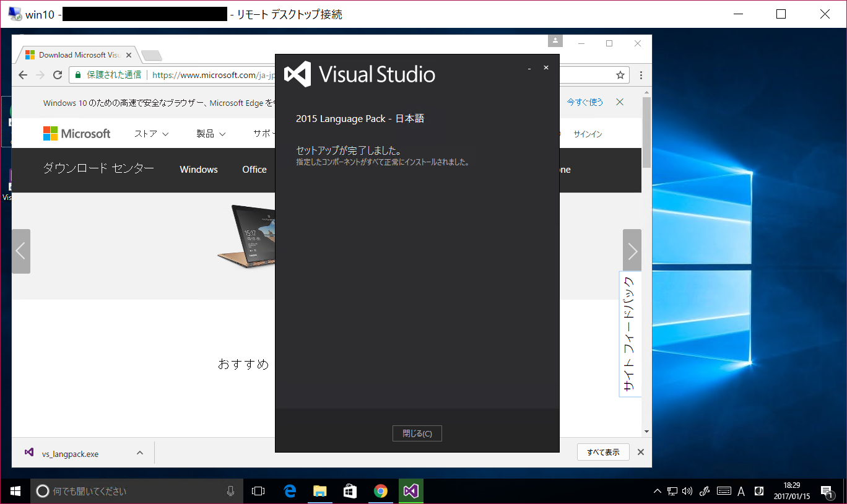Open the Action Center notification icon
This screenshot has width=847, height=504.
point(828,490)
